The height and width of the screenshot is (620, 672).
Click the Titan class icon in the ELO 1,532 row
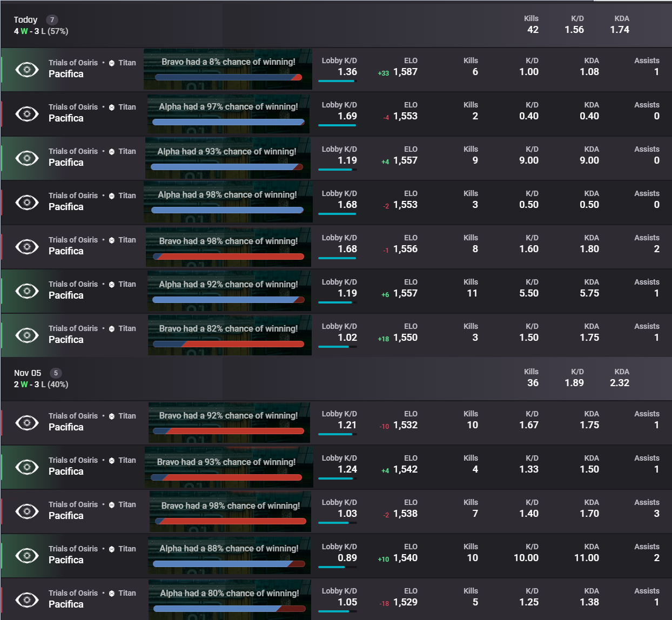(112, 416)
